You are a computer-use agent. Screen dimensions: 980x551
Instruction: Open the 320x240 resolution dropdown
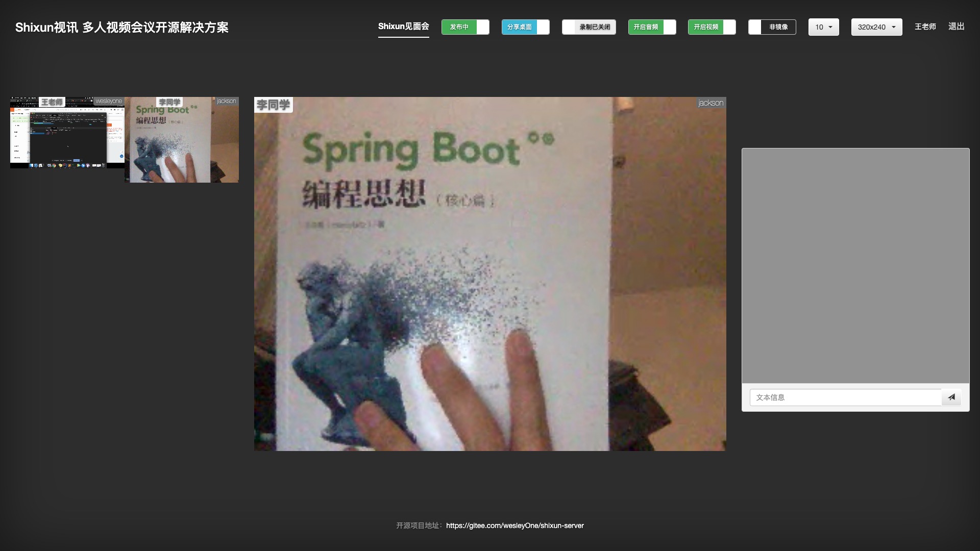pyautogui.click(x=876, y=27)
